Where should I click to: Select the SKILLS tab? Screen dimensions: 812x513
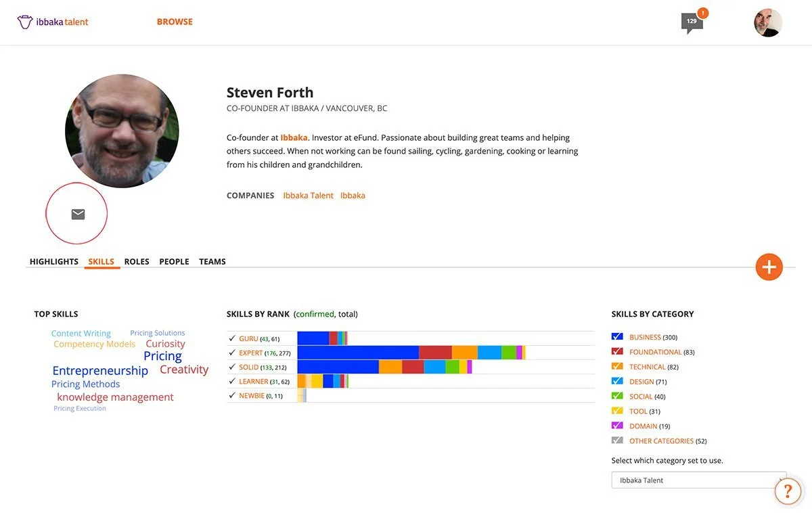tap(101, 261)
